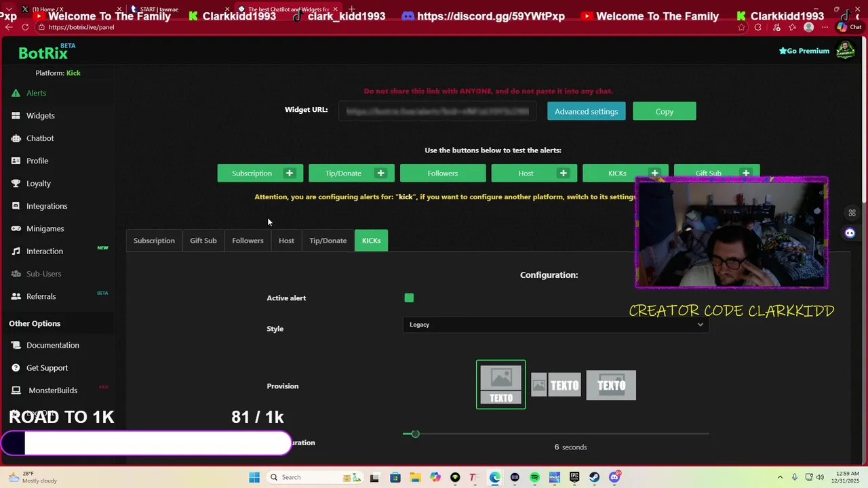
Task: Add a Gift Sub alert with plus icon
Action: [745, 174]
